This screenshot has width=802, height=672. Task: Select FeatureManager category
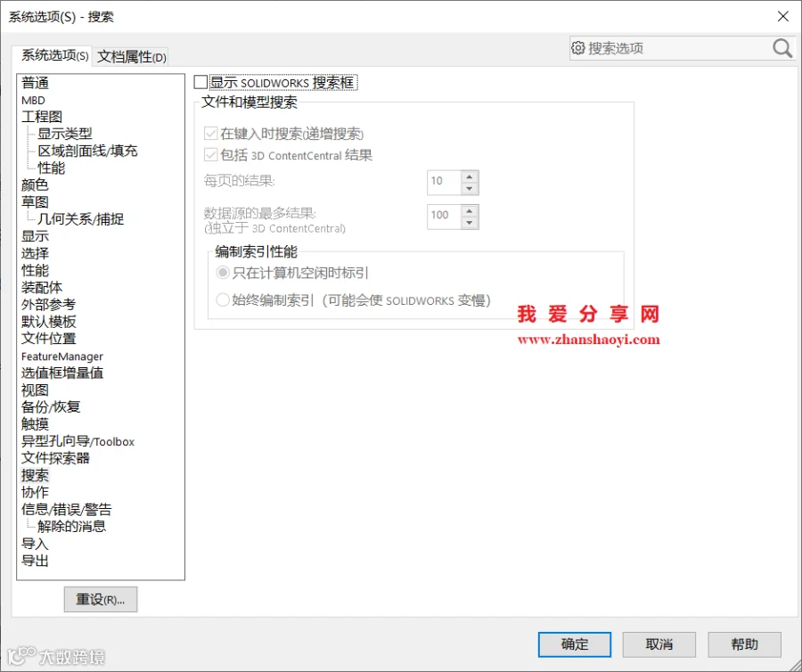[61, 356]
